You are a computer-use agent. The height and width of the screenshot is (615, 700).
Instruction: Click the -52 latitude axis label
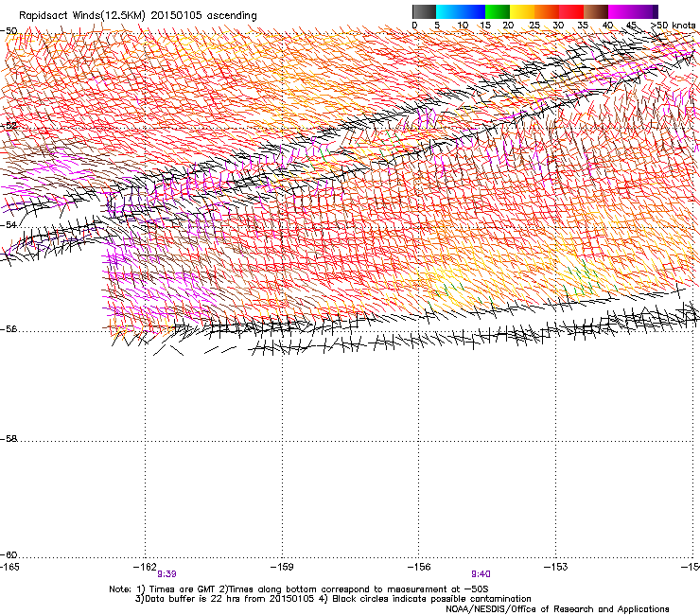pos(9,126)
